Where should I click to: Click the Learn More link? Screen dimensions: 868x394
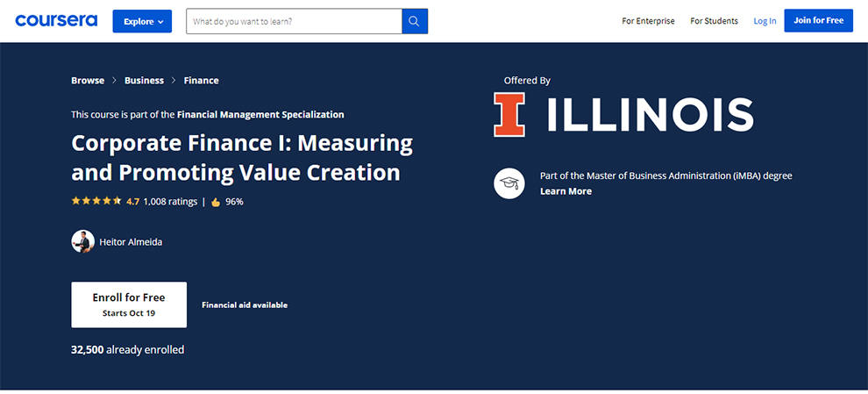click(x=566, y=191)
